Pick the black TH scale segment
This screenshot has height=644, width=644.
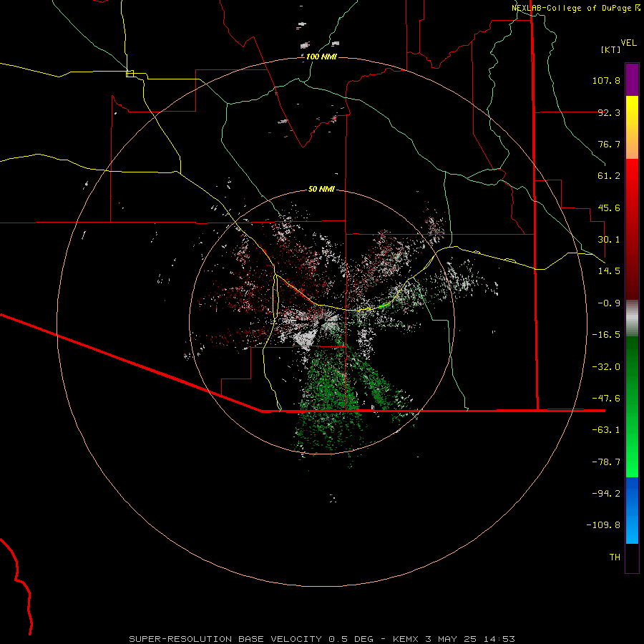[x=632, y=557]
